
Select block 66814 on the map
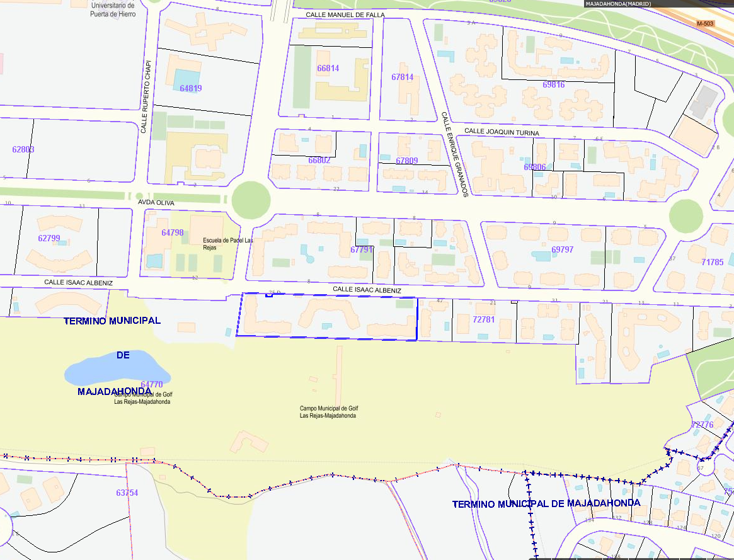(x=328, y=68)
